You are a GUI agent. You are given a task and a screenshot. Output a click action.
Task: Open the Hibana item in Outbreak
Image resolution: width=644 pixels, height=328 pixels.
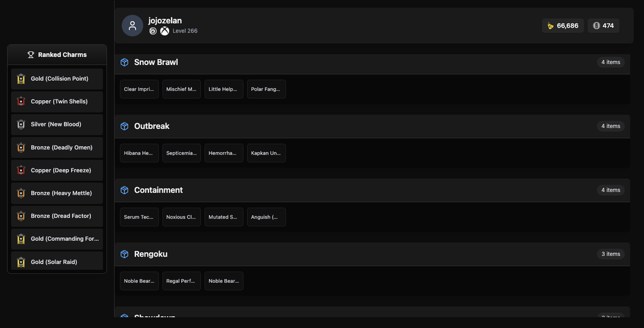click(139, 153)
